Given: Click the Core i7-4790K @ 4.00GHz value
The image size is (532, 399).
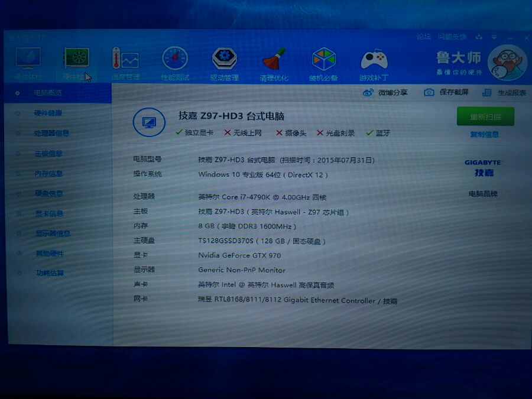Looking at the screenshot, I should click(x=262, y=197).
